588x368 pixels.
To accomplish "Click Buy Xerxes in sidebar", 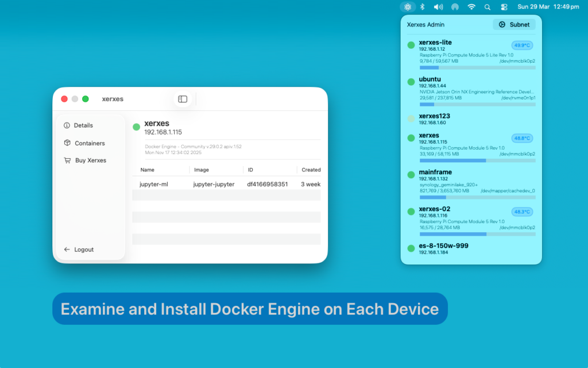I will click(90, 160).
